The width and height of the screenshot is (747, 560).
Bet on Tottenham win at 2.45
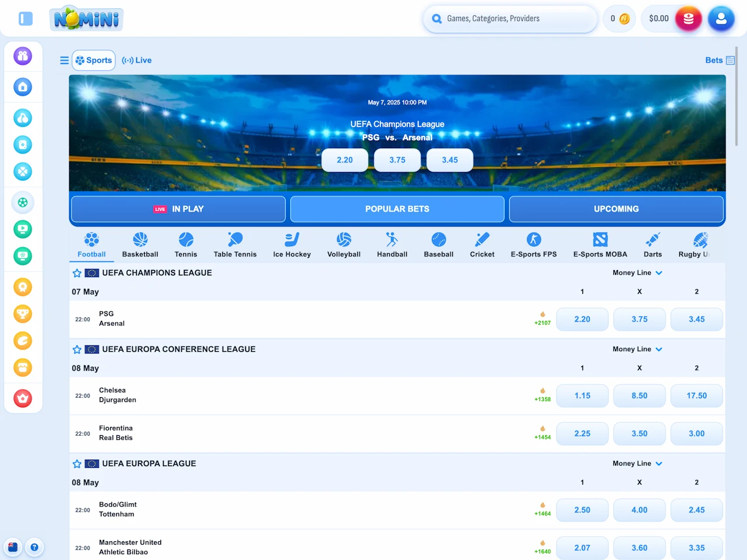pos(697,510)
